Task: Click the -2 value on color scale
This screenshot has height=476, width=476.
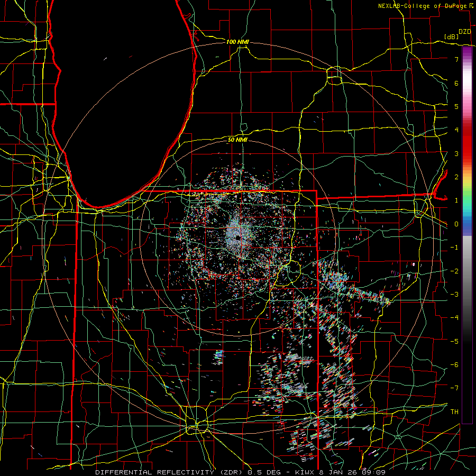Action: coord(454,271)
